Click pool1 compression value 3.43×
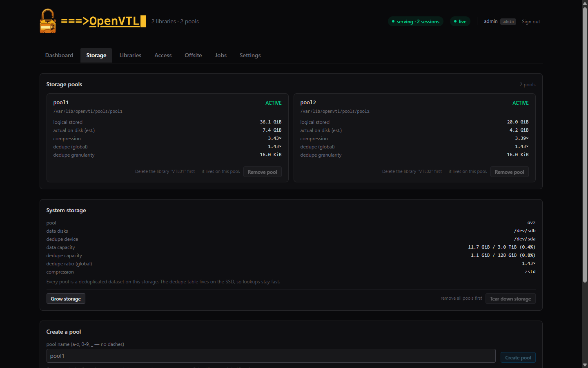 point(275,138)
